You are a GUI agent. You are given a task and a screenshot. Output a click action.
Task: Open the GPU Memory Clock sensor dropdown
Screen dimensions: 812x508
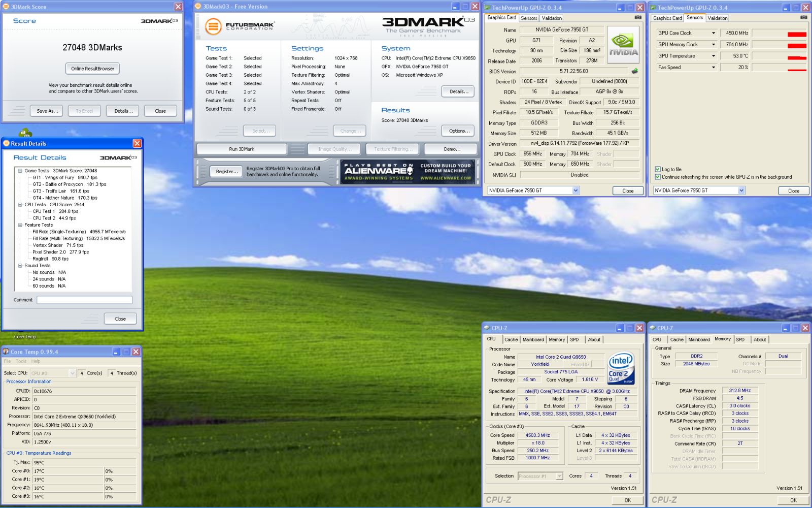tap(713, 45)
